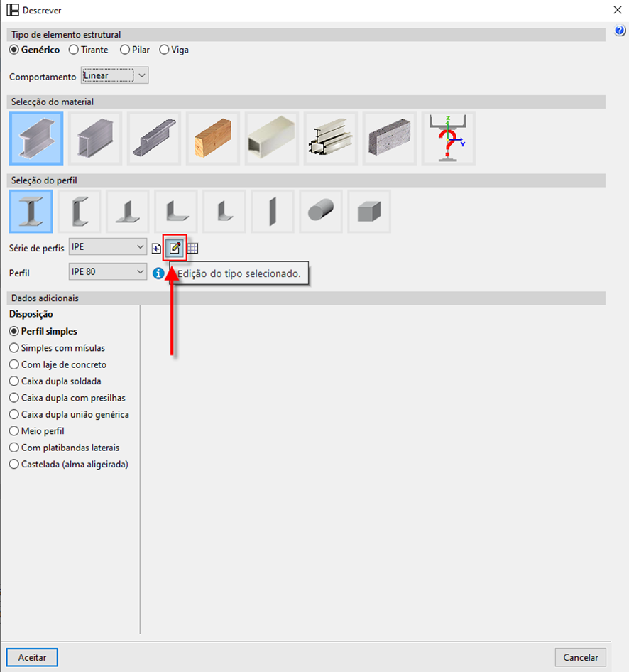Choose Castelada (alma aligeirada) option
629x672 pixels.
tap(69, 464)
